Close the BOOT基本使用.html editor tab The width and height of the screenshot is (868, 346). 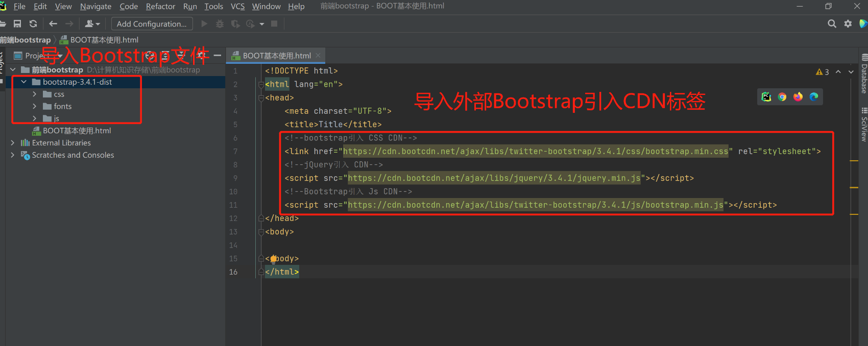click(x=318, y=55)
